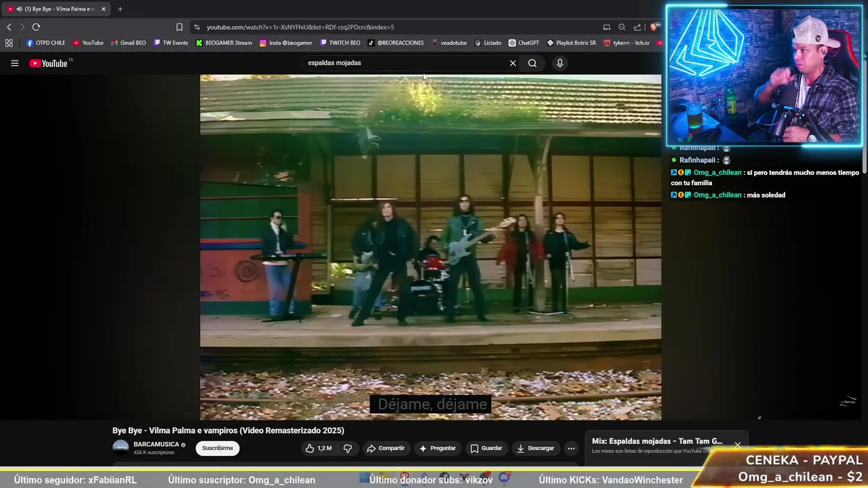Screen dimensions: 868x488
Task: Download video with Descargar button
Action: 535,448
